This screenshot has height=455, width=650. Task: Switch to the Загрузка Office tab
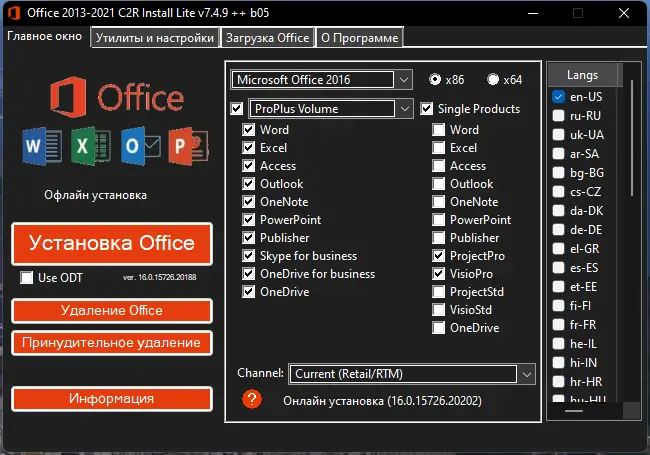(x=267, y=38)
